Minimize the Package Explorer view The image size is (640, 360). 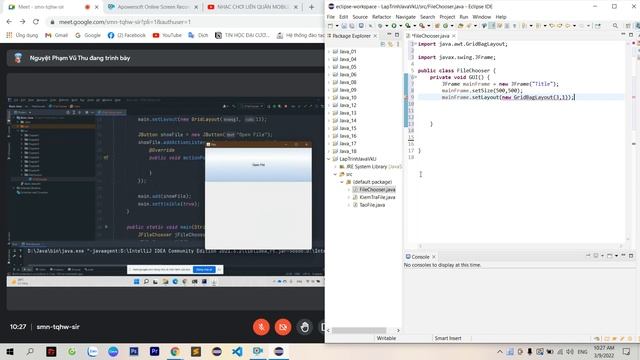tap(389, 35)
